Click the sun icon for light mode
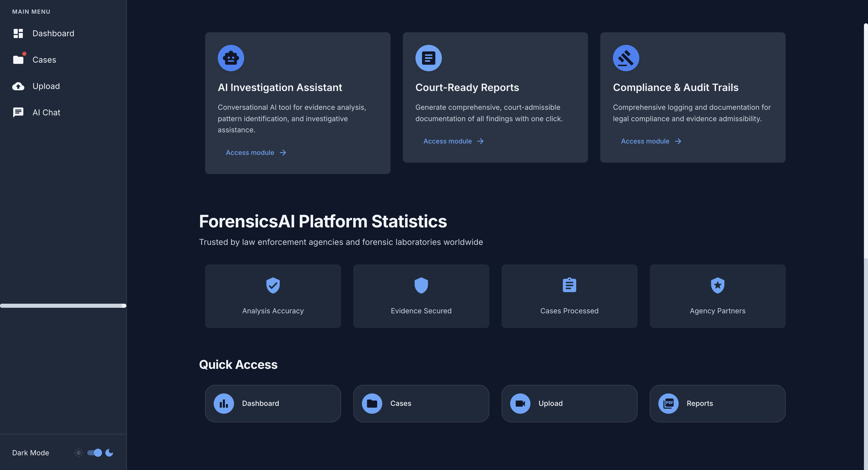 tap(78, 453)
